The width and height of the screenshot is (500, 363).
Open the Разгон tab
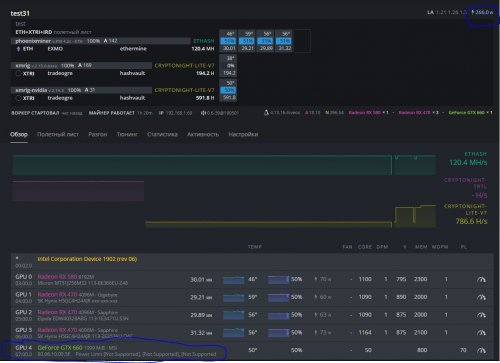pyautogui.click(x=98, y=134)
